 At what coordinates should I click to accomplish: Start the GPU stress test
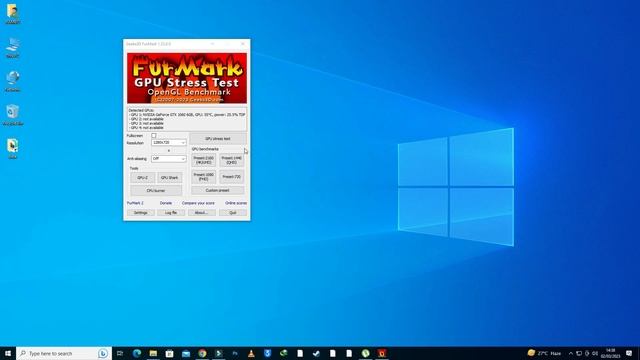coord(218,139)
